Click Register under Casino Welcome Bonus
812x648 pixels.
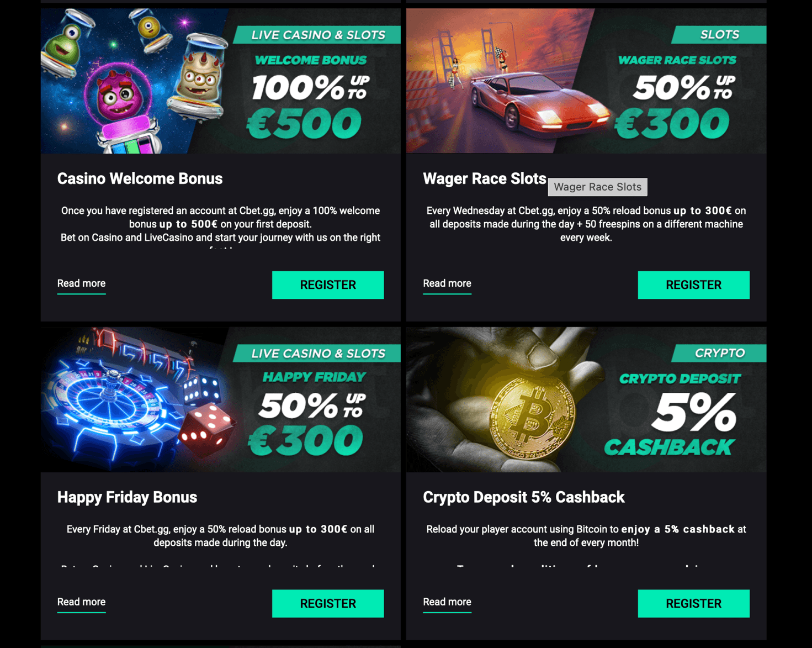point(328,285)
